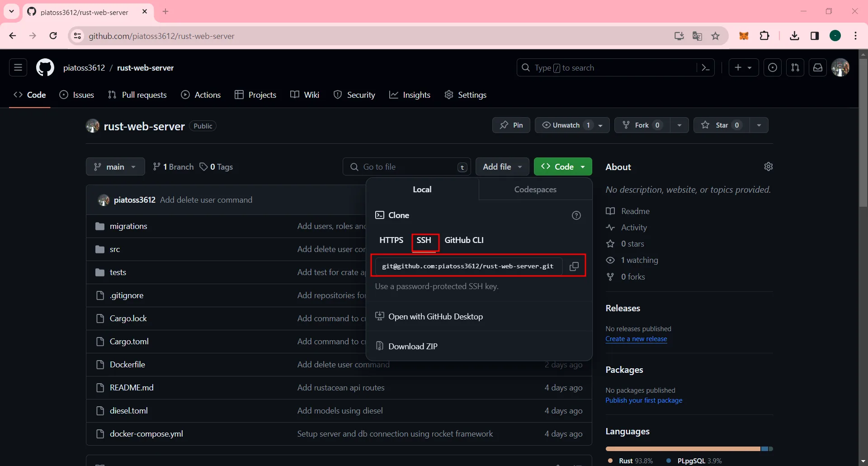
Task: Open the Fork options dropdown arrow
Action: coord(679,125)
